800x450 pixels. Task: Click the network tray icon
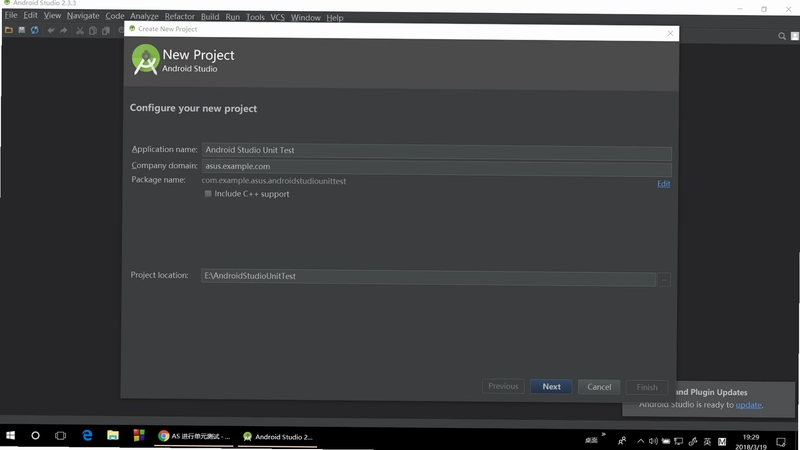pyautogui.click(x=679, y=441)
